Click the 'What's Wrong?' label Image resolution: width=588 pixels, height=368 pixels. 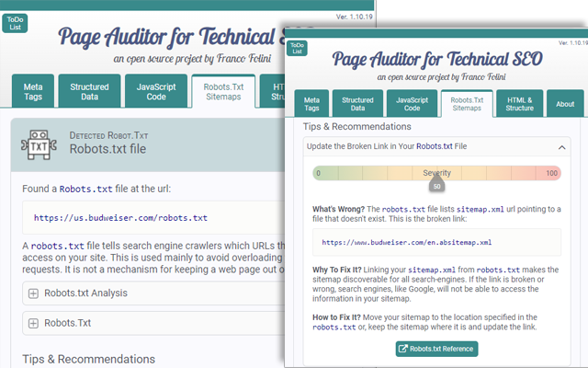click(x=339, y=209)
